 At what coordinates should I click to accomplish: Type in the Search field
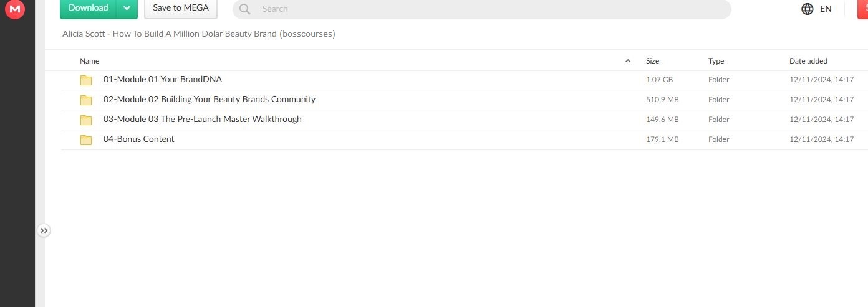(x=486, y=9)
